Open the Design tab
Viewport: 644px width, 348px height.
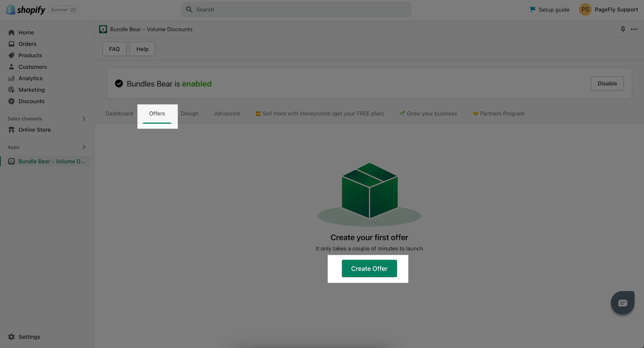click(190, 114)
